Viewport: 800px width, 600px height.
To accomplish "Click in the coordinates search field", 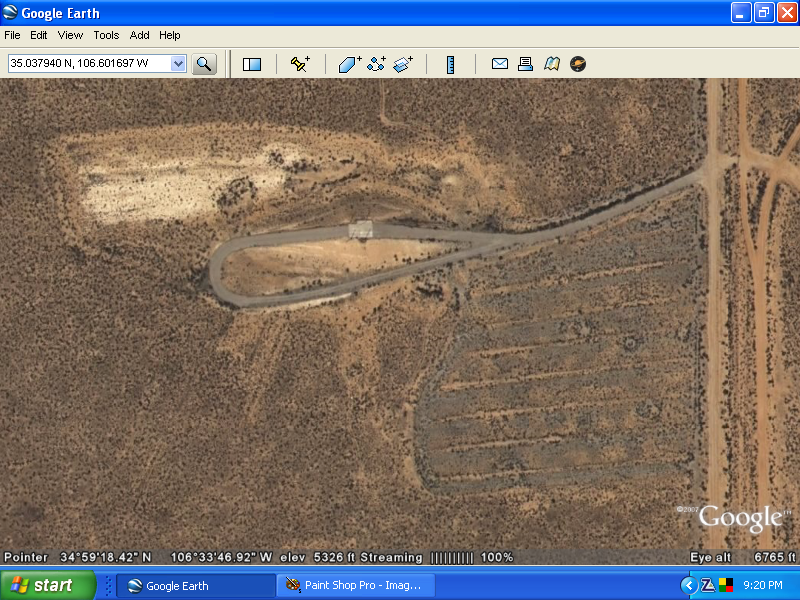I will tap(90, 64).
